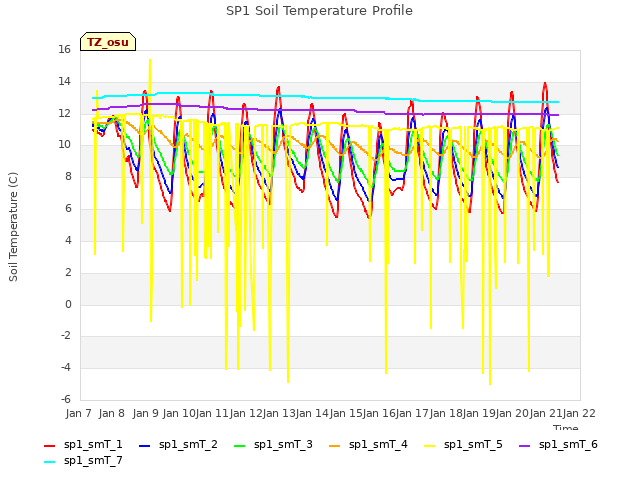This screenshot has height=480, width=640.
Task: Toggle the sp1_smT_2 legend entry
Action: 178,444
